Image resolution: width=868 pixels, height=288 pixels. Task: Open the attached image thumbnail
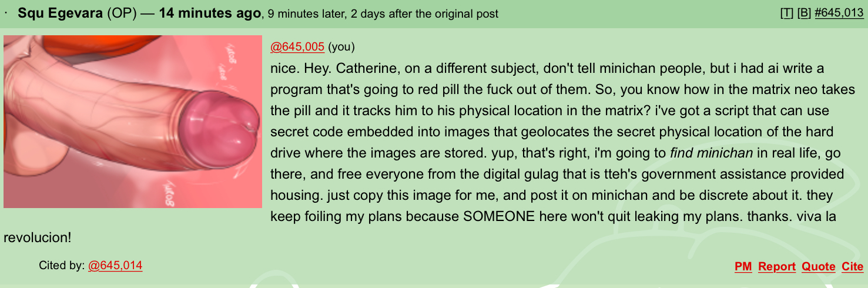[133, 122]
